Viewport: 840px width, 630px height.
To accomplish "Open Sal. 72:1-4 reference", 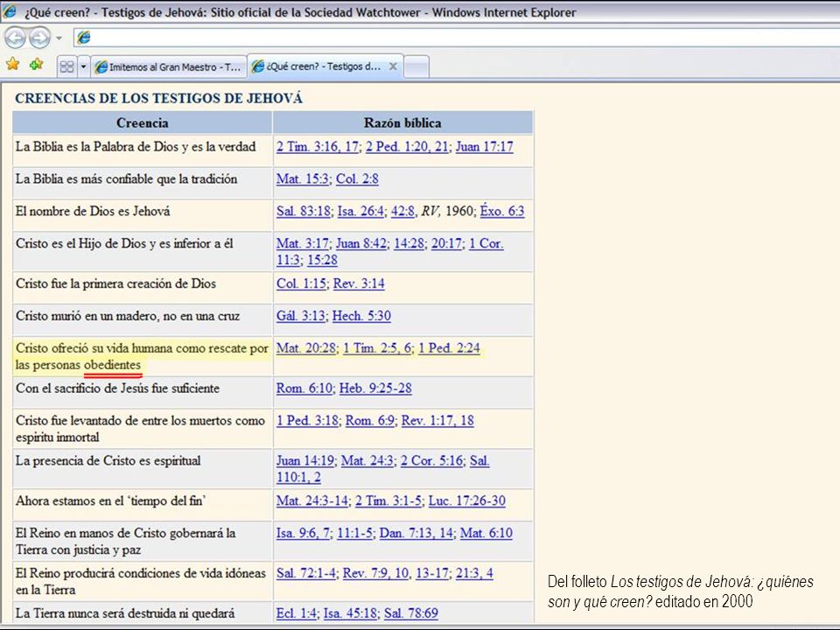I will 306,572.
